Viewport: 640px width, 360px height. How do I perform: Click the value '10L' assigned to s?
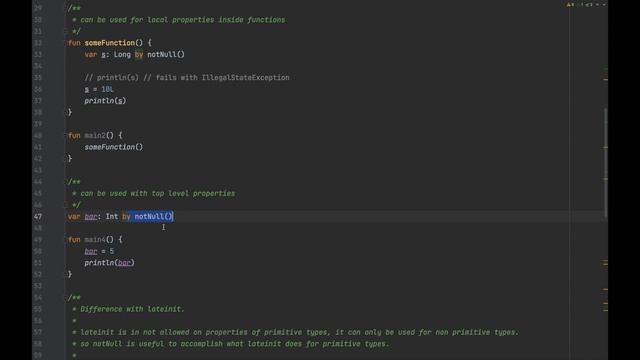[107, 89]
